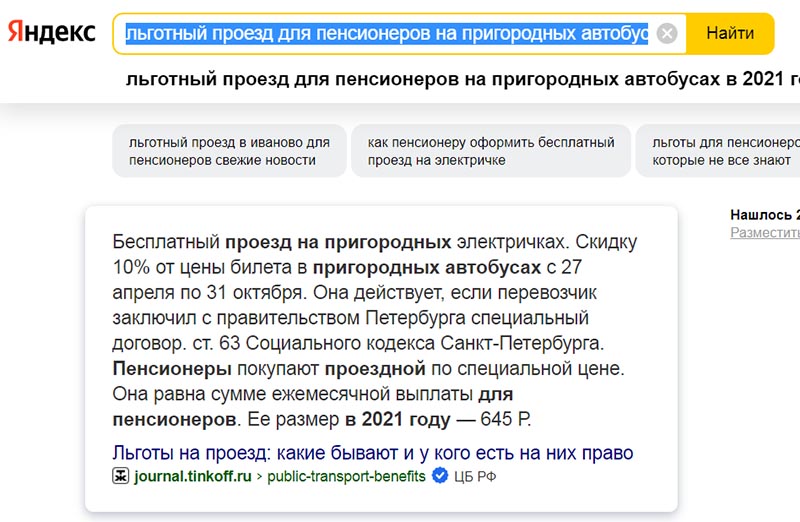Image resolution: width=800 pixels, height=522 pixels.
Task: Open the 'Льготы на проезд: какие бывают' result title
Action: 372,453
